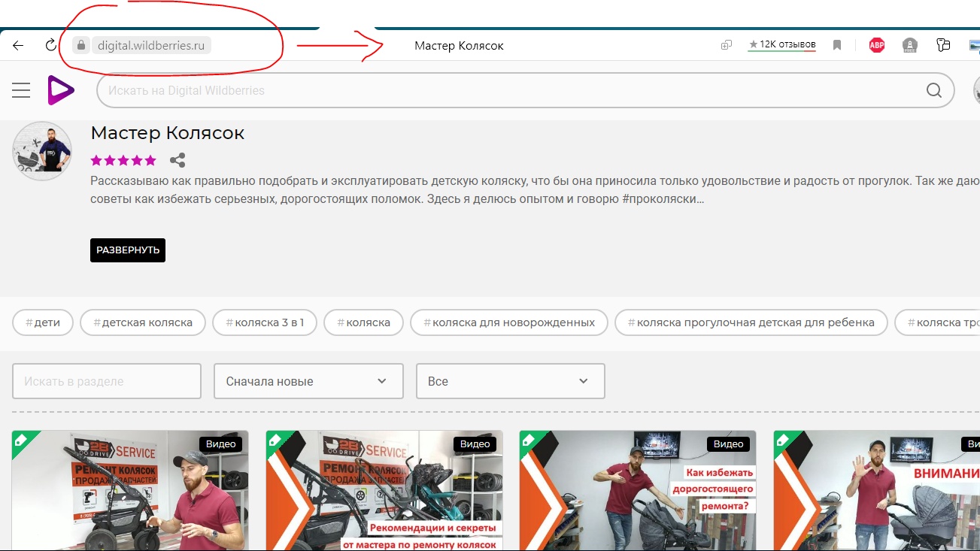
Task: Click the Мастер Колясок page title in browser bar
Action: (459, 46)
